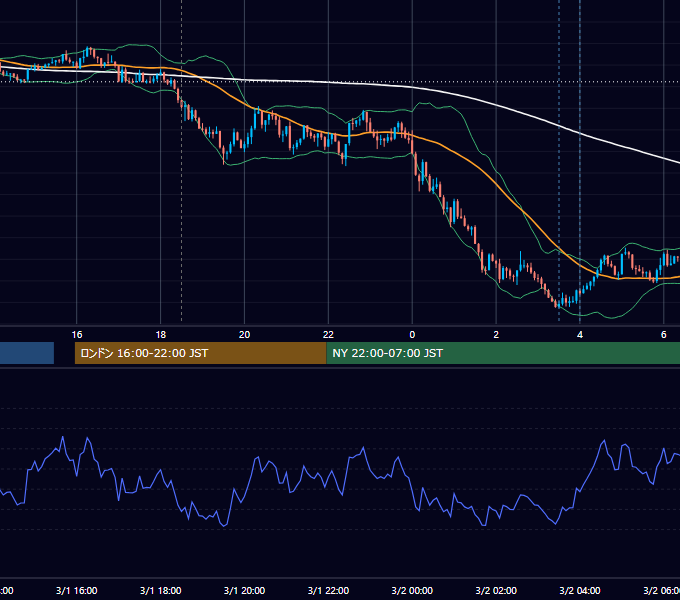The height and width of the screenshot is (600, 680).
Task: Click the 3/2 00:00 date label
Action: pos(412,590)
